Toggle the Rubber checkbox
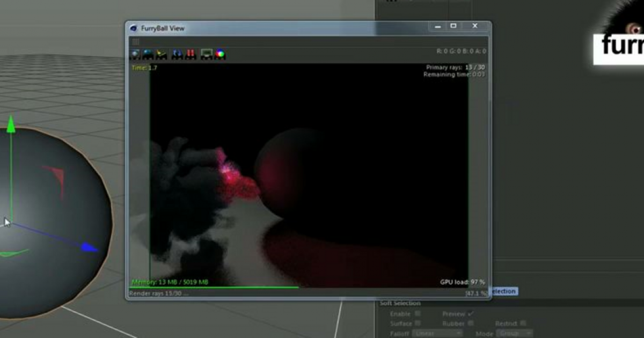This screenshot has width=644, height=338. coord(470,323)
